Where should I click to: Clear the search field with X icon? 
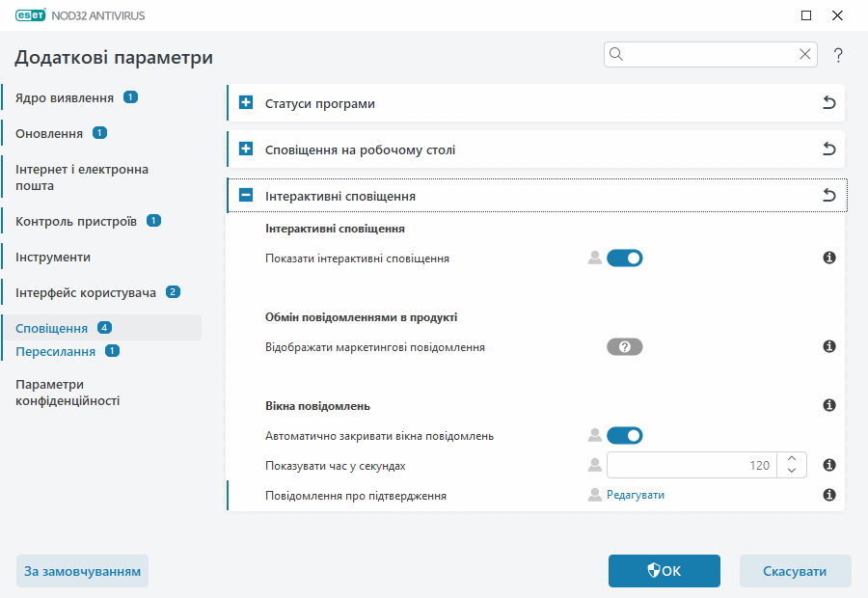click(804, 55)
